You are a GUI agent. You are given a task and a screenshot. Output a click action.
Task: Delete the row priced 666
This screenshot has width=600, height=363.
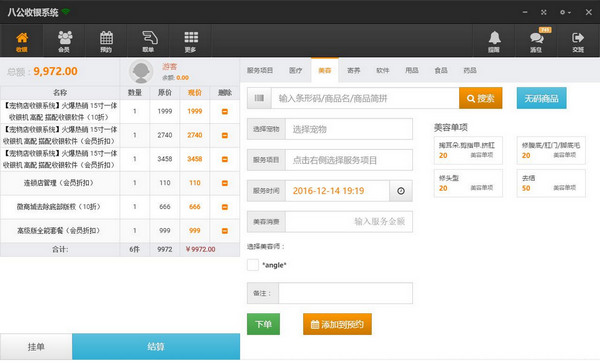(225, 207)
